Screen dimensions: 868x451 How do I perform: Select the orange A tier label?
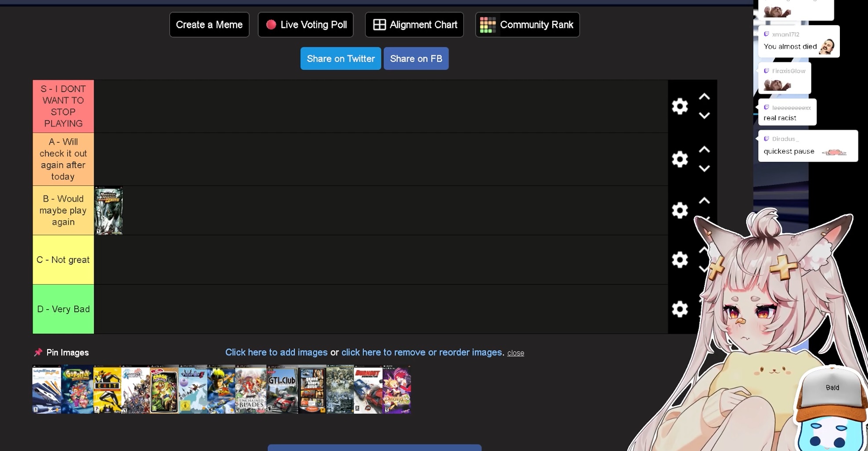(x=63, y=159)
